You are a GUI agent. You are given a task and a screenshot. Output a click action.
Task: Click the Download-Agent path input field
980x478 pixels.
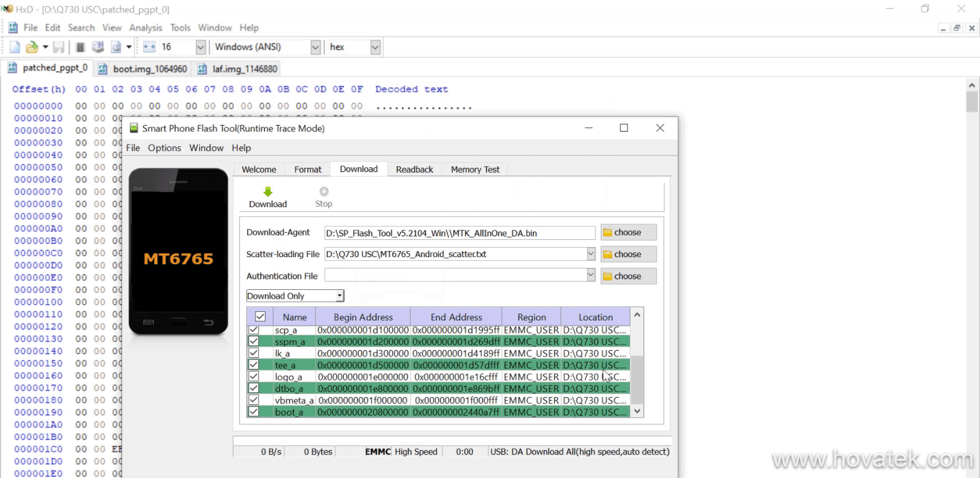click(x=459, y=233)
